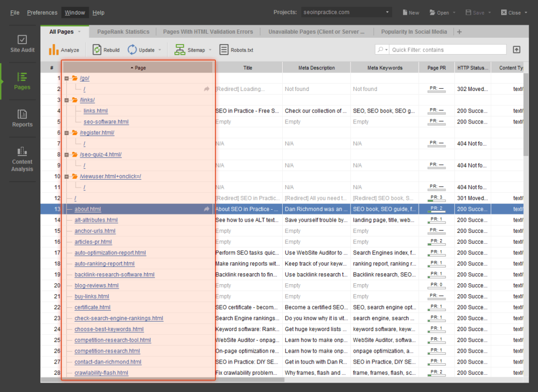Collapse the /go/ tree node
The height and width of the screenshot is (392, 538).
point(67,78)
